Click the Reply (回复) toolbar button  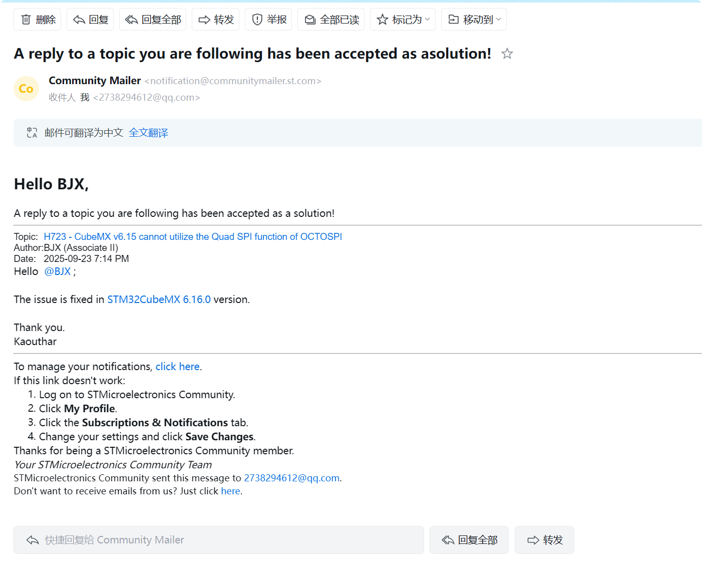[90, 20]
